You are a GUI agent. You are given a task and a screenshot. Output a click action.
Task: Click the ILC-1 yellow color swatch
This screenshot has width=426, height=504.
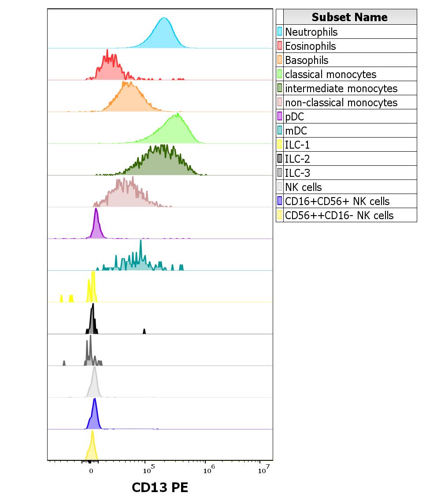pos(280,145)
